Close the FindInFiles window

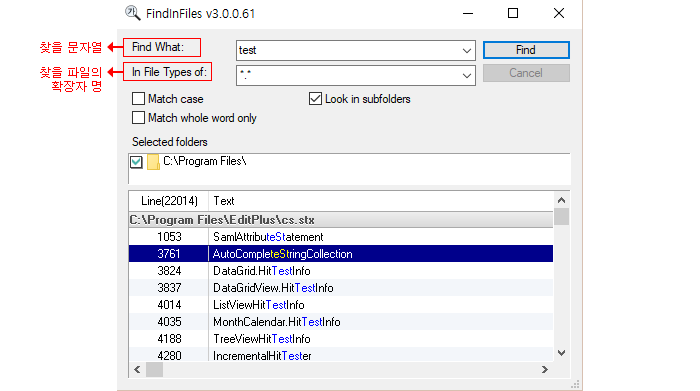pos(559,13)
